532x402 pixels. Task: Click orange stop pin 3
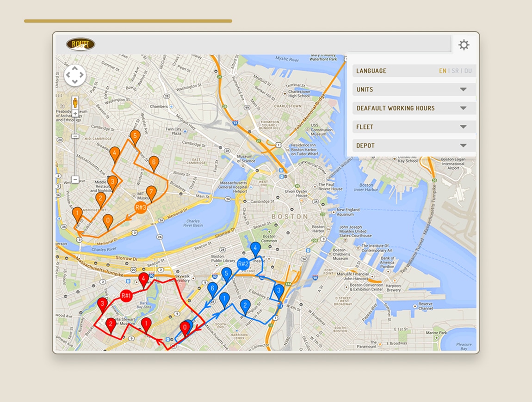click(x=112, y=183)
